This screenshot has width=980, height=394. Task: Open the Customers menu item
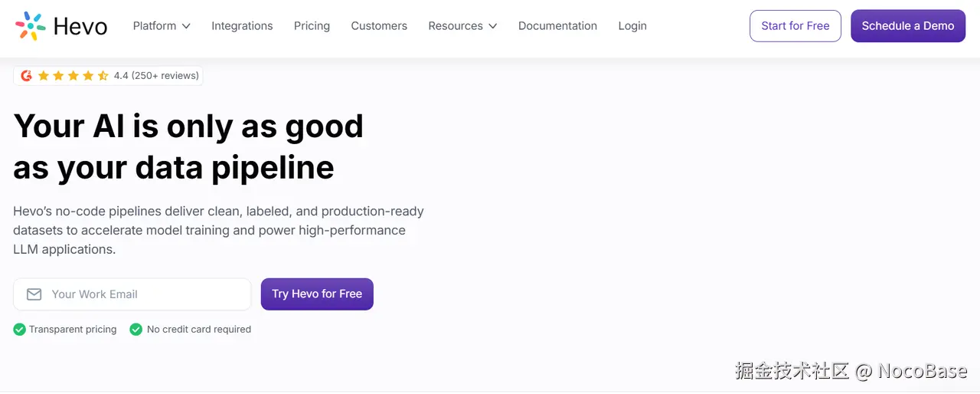pyautogui.click(x=379, y=26)
